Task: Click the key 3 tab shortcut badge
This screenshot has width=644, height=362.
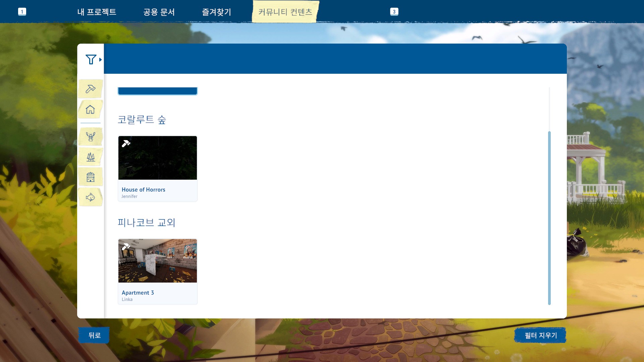Action: [394, 12]
